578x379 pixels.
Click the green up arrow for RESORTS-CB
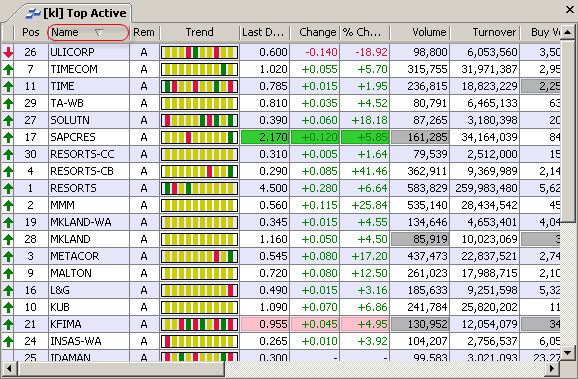pyautogui.click(x=8, y=171)
